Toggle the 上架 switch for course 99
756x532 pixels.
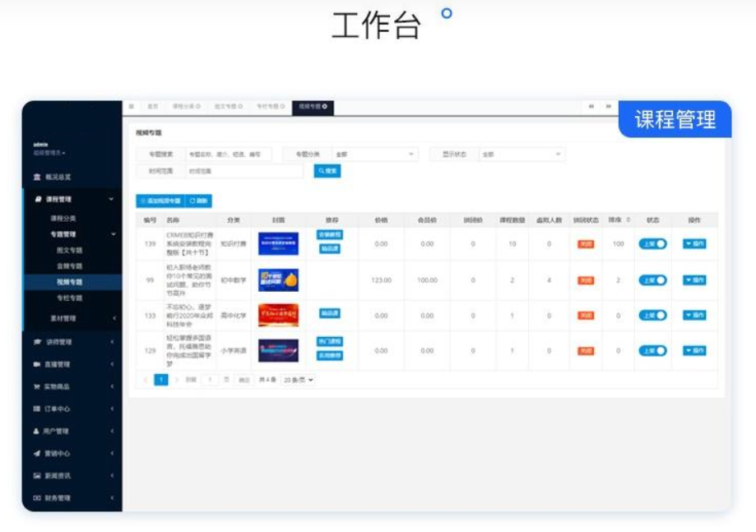652,280
